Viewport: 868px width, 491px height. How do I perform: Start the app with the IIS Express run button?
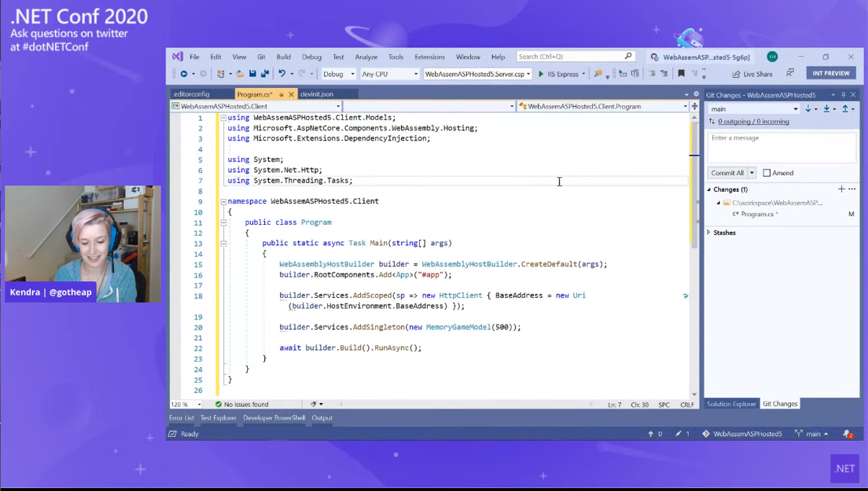pos(542,74)
